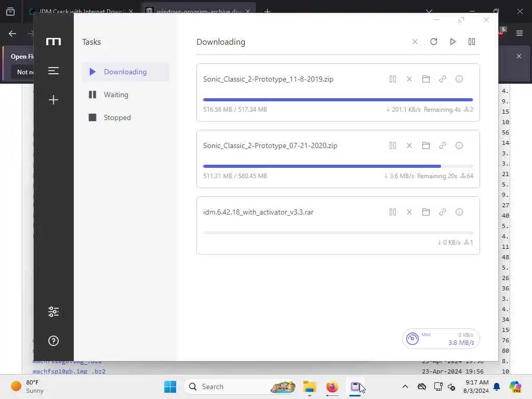Pause the Sonic 11-8-2019 download
532x399 pixels.
coord(393,79)
